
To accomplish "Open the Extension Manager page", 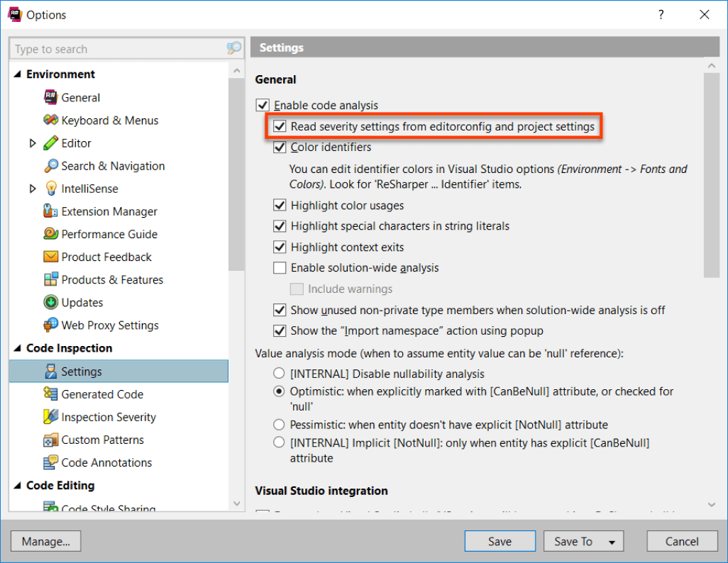I will [x=106, y=211].
